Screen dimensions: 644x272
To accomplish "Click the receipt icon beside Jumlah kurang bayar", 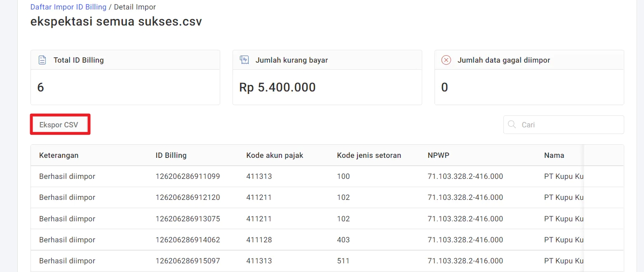I will click(x=244, y=60).
